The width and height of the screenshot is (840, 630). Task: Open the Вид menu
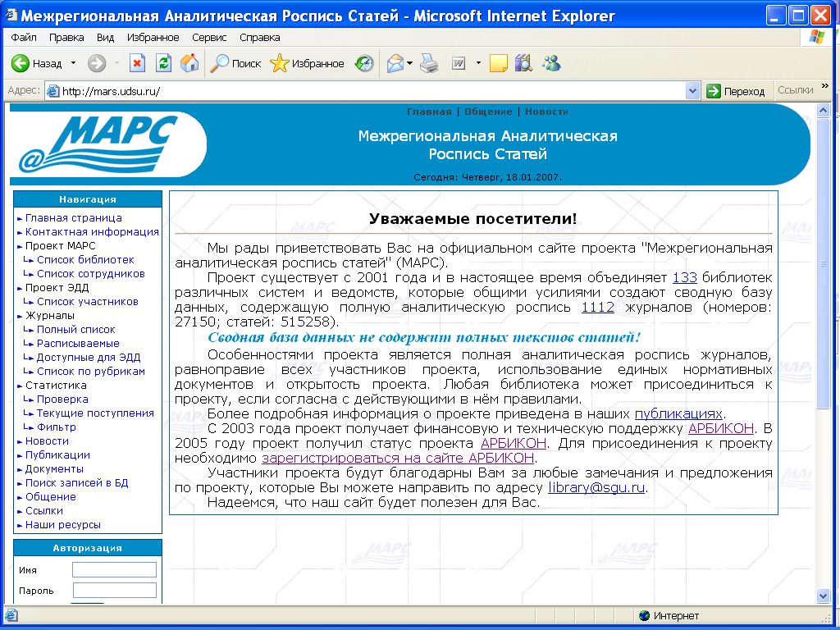(106, 38)
